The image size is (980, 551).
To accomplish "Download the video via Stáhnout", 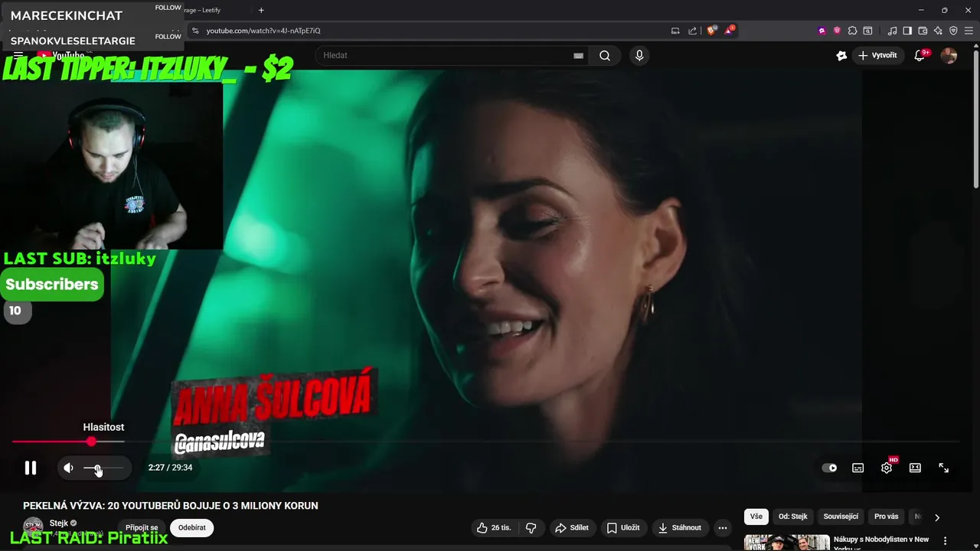I will pyautogui.click(x=680, y=527).
